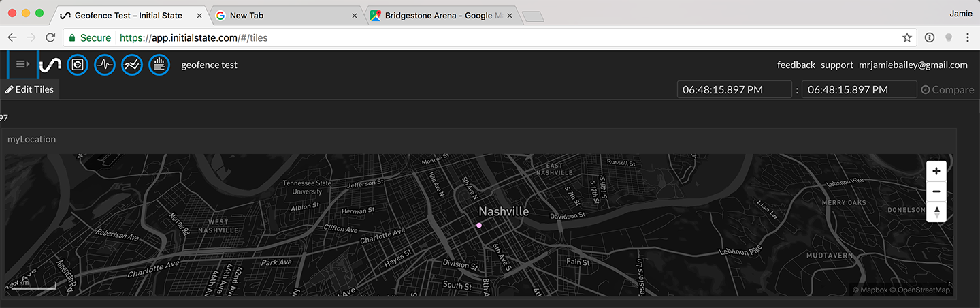Image resolution: width=980 pixels, height=308 pixels.
Task: Click the EAST NASHVILLE label on map
Action: coord(555,169)
